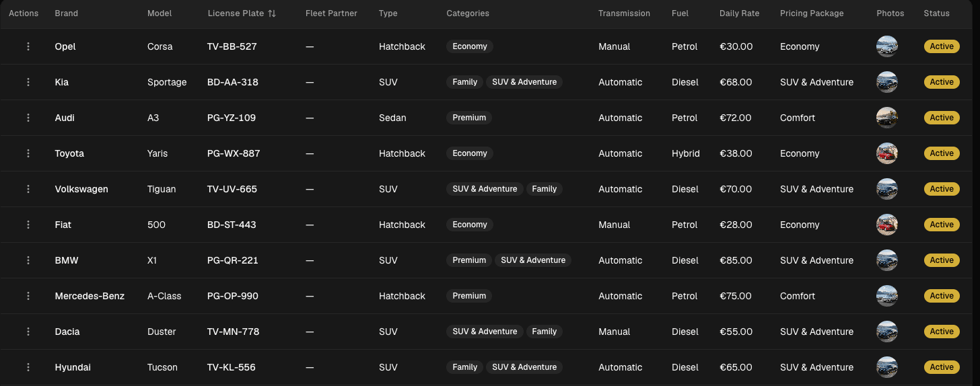This screenshot has height=386, width=980.
Task: View the Toyota Yaris photo thumbnail
Action: click(887, 153)
